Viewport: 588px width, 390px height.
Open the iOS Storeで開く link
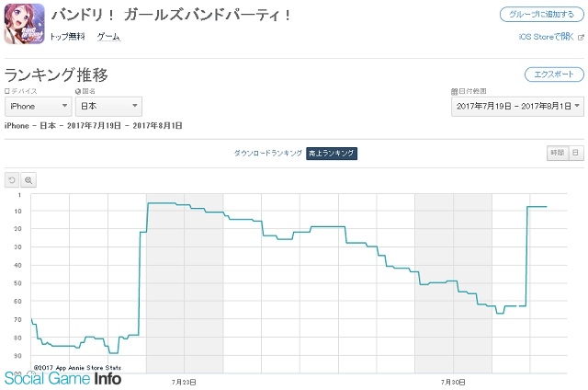(x=547, y=37)
